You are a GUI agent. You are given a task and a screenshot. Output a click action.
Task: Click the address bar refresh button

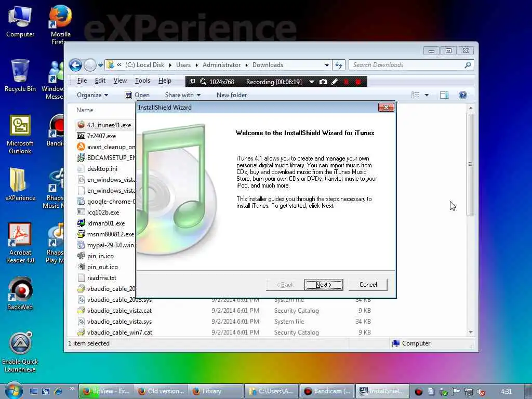339,65
